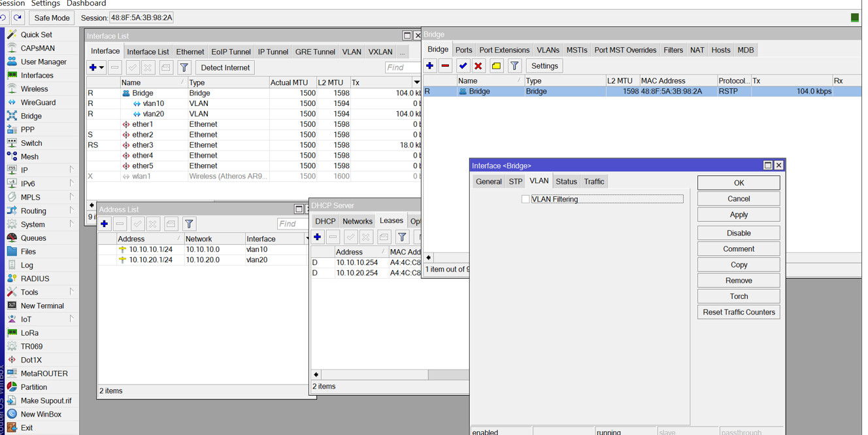Screen dimensions: 868x435
Task: Open WireGuard from the sidebar
Action: pos(37,103)
